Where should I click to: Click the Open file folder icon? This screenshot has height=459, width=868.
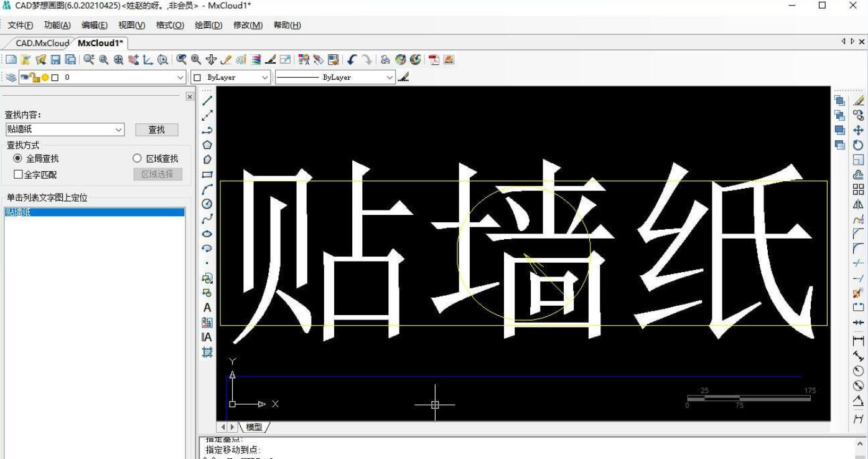pyautogui.click(x=26, y=60)
